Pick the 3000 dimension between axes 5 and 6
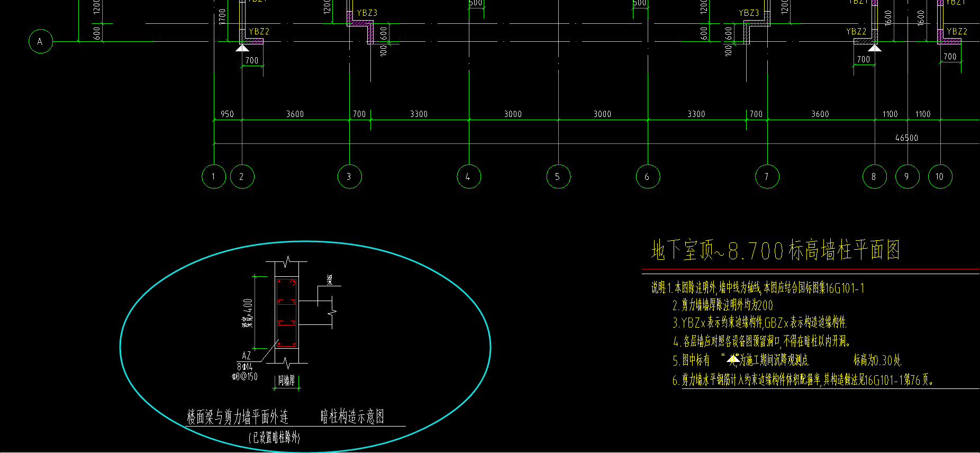The width and height of the screenshot is (980, 453). pyautogui.click(x=602, y=114)
